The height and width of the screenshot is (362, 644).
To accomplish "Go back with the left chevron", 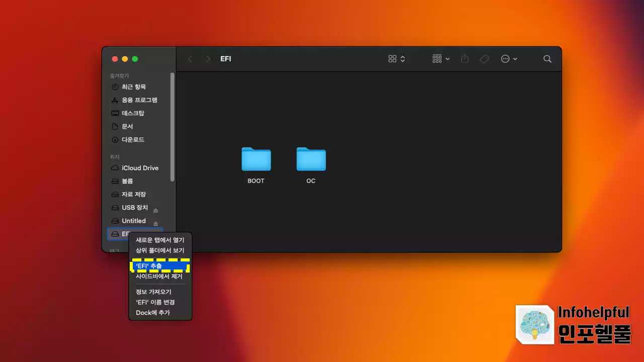I will (x=190, y=59).
